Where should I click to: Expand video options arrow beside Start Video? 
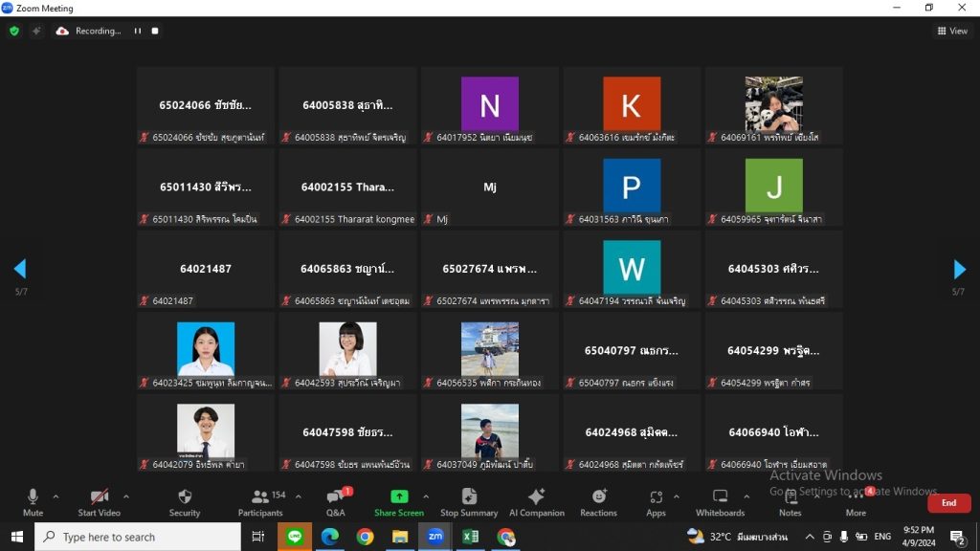click(126, 496)
